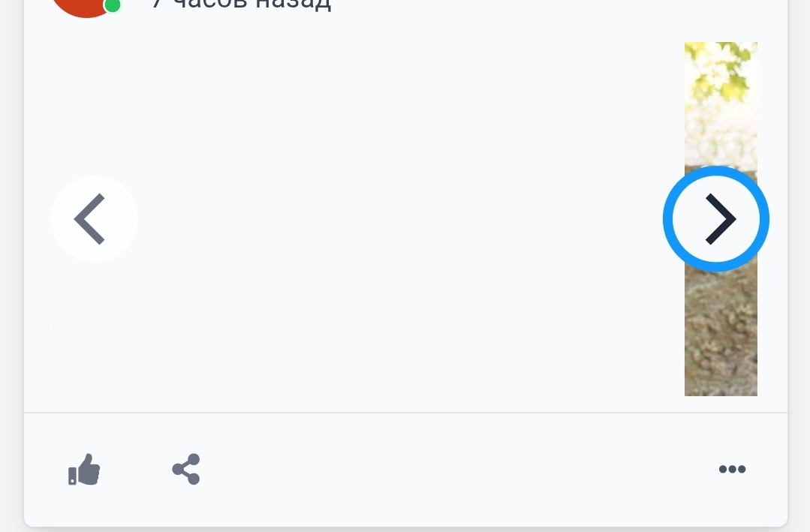Open the author's red profile avatar
Image resolution: width=810 pixels, height=532 pixels.
[83, 6]
